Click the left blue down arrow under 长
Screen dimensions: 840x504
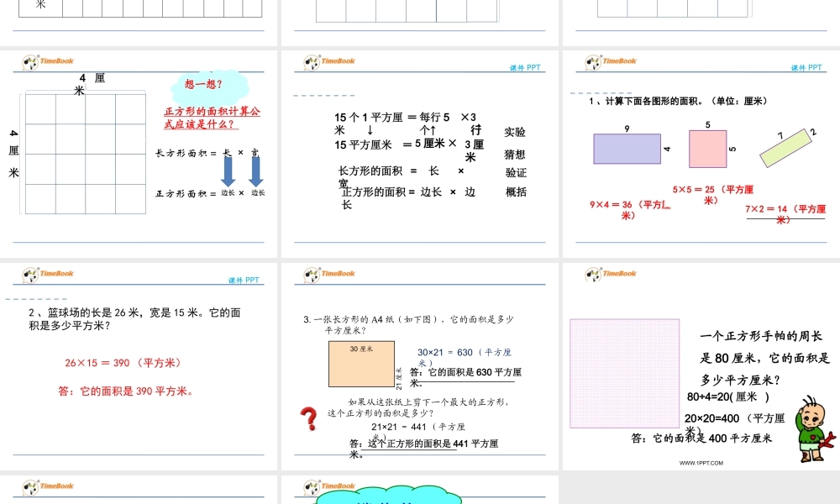pos(228,171)
